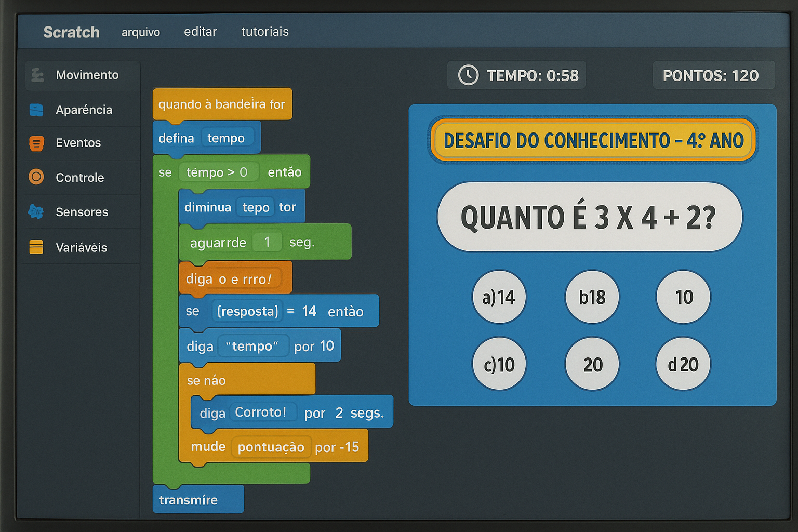Click the '1' input in aguarrde block
This screenshot has width=798, height=532.
pyautogui.click(x=267, y=241)
